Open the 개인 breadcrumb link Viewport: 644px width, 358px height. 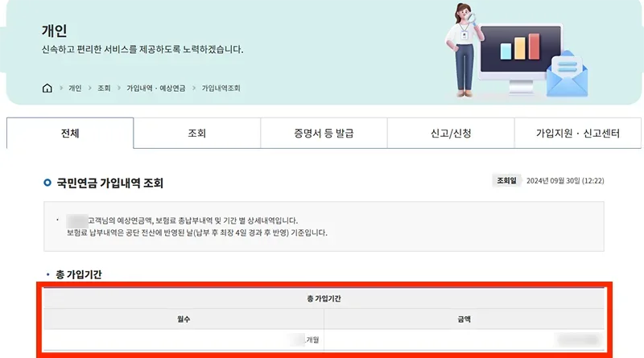click(x=75, y=88)
